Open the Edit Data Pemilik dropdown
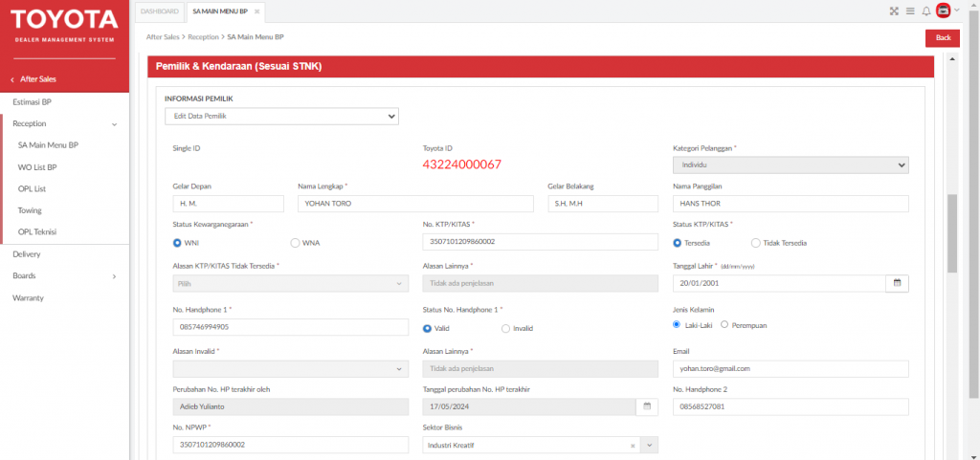This screenshot has height=460, width=980. click(282, 116)
